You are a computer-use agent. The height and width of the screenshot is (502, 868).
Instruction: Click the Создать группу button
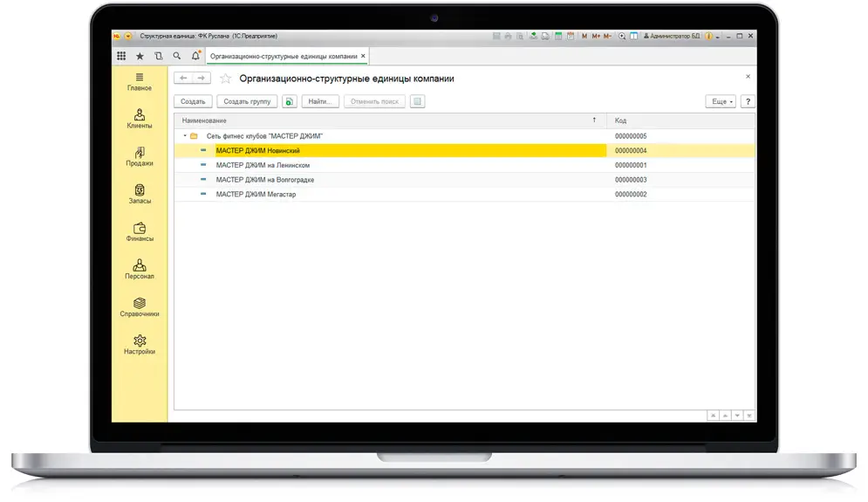247,101
